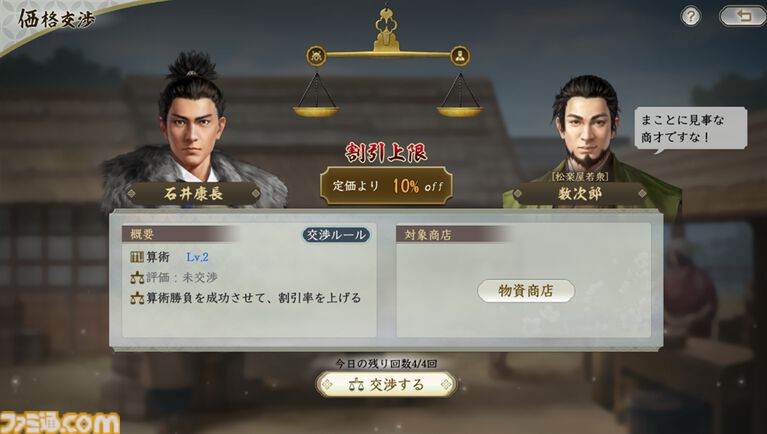Click the 交渉する negotiate button
This screenshot has width=767, height=434.
tap(386, 385)
